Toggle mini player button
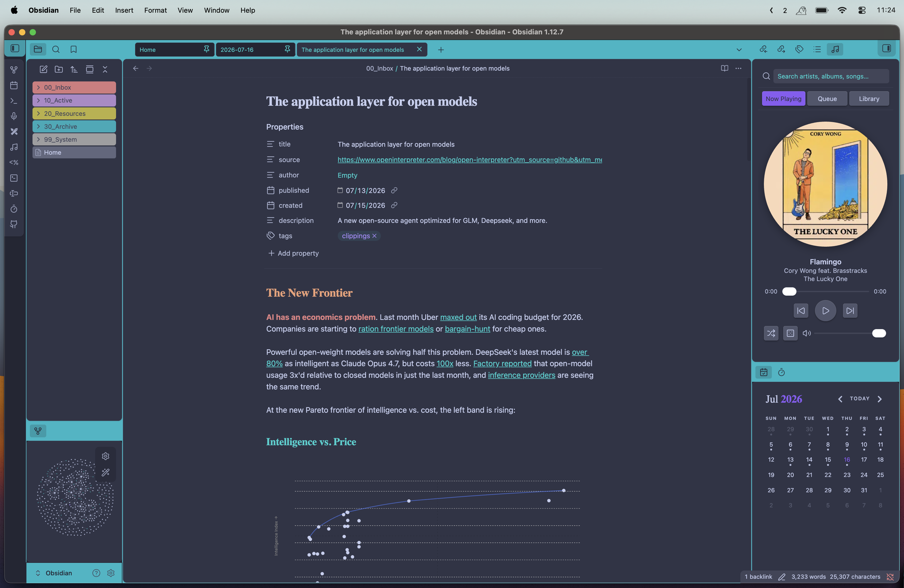 tap(790, 333)
